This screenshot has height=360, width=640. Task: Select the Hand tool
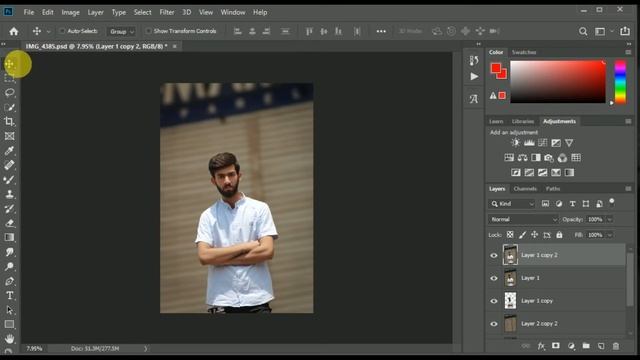[x=9, y=338]
